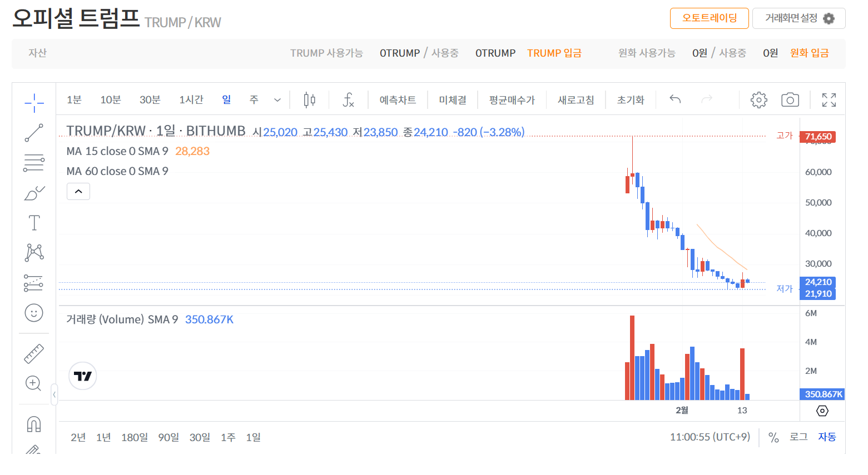Collapse the left drawing toolbar
This screenshot has width=868, height=475.
pos(54,394)
